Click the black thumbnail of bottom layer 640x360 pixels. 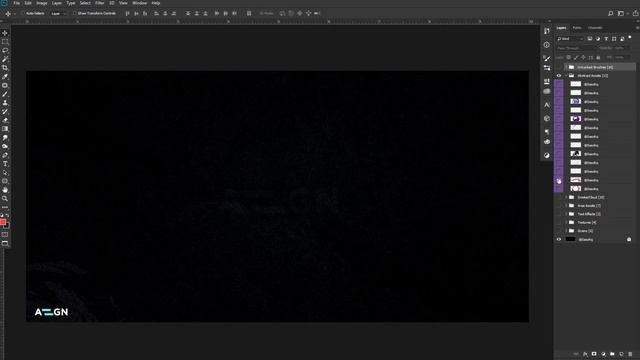point(570,240)
